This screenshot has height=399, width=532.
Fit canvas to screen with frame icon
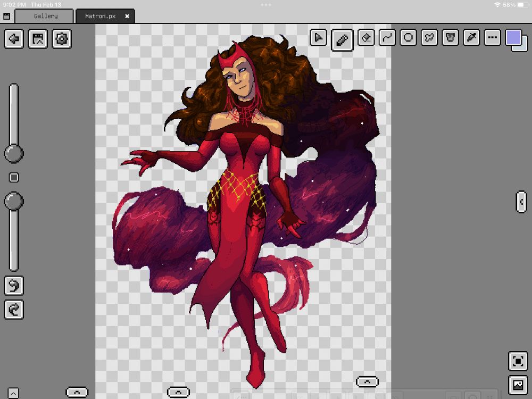tap(518, 361)
